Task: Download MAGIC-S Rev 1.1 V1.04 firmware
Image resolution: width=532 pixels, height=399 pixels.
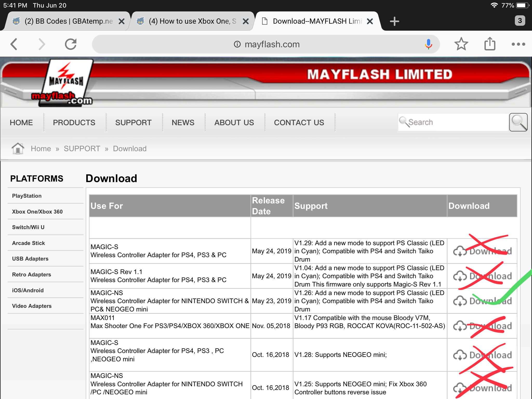Action: click(482, 276)
